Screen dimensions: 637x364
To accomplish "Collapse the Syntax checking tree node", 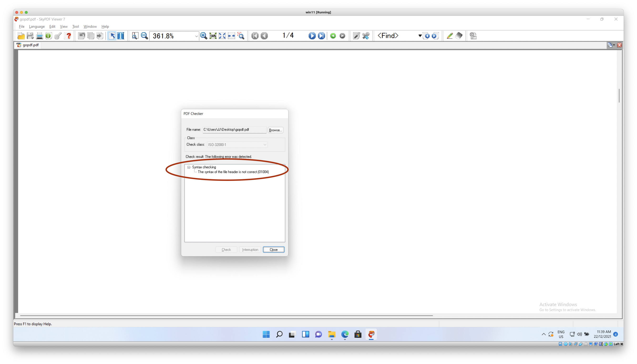I will (189, 167).
